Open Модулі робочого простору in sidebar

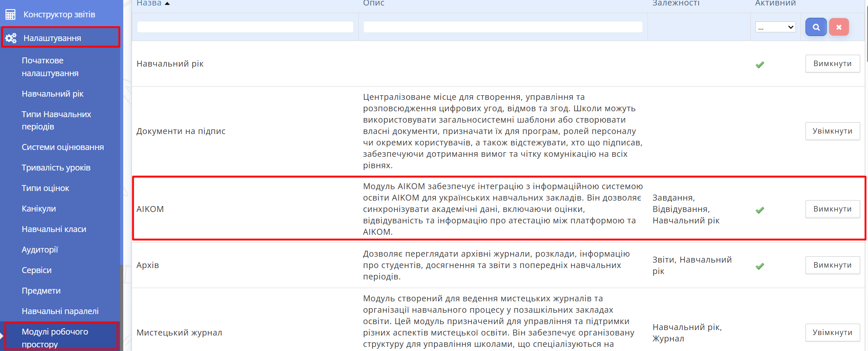click(x=55, y=338)
